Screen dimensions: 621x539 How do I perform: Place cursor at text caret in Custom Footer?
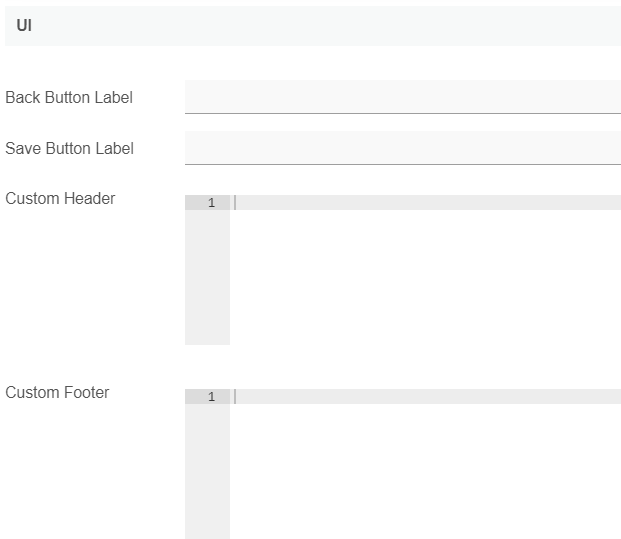(x=235, y=396)
